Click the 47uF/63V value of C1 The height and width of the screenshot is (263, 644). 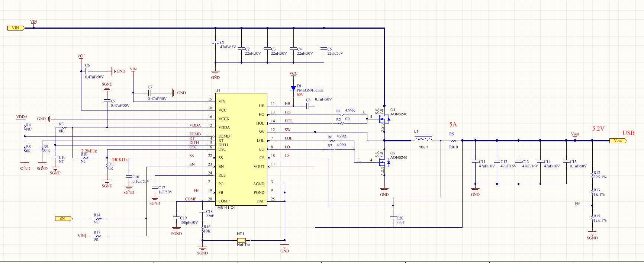click(228, 47)
